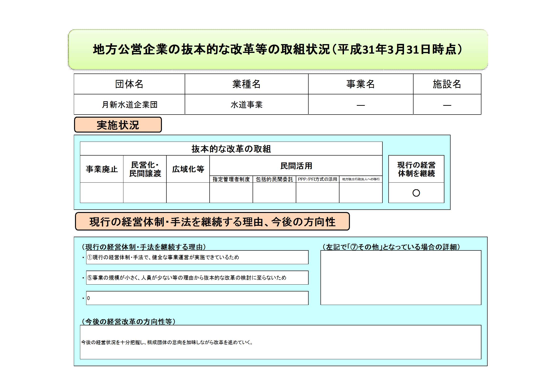This screenshot has width=555, height=392.
Task: Click the cell 水道事業
Action: point(247,105)
